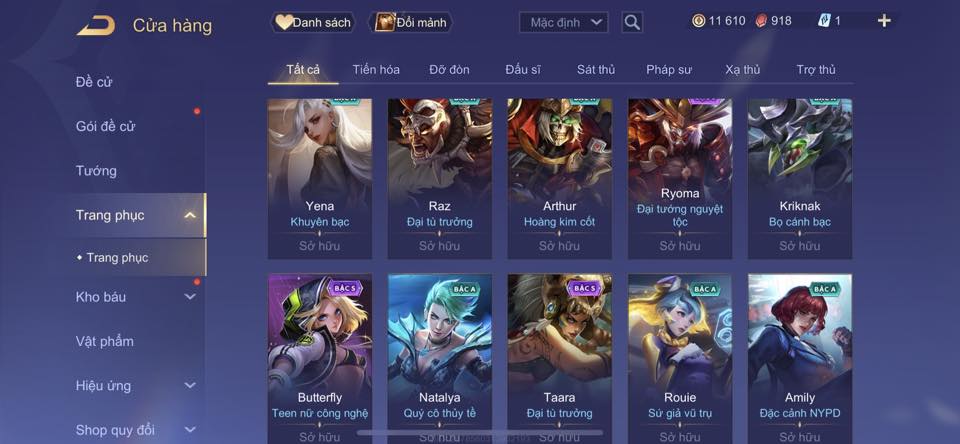Viewport: 960px width, 444px height.
Task: Open the Danh sách wishlist heart button
Action: [313, 23]
